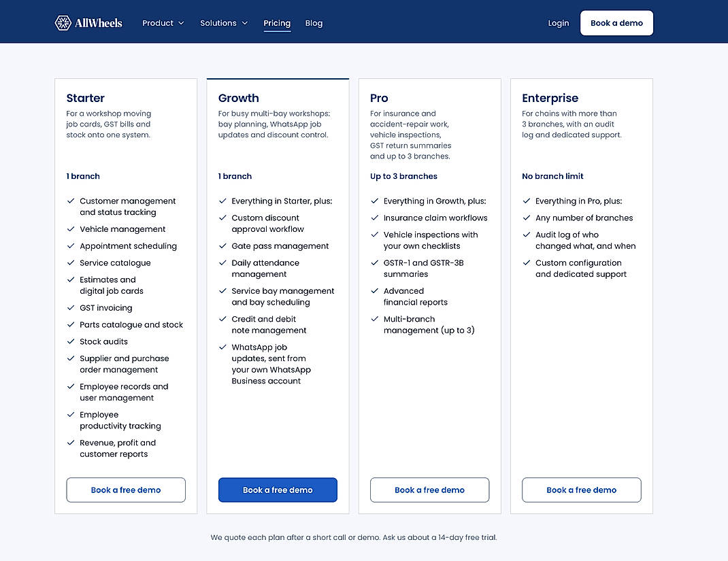Click checkmark beside Customer management and status tracking
The image size is (728, 561).
point(71,201)
